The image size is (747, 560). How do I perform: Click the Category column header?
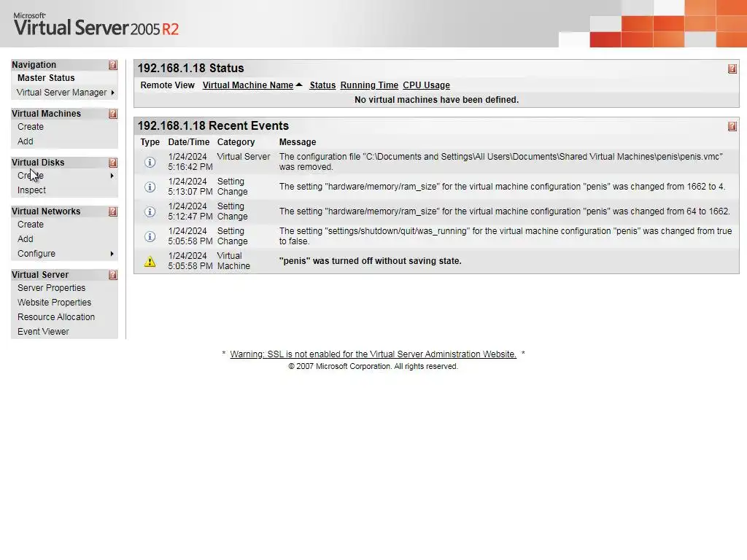(236, 142)
